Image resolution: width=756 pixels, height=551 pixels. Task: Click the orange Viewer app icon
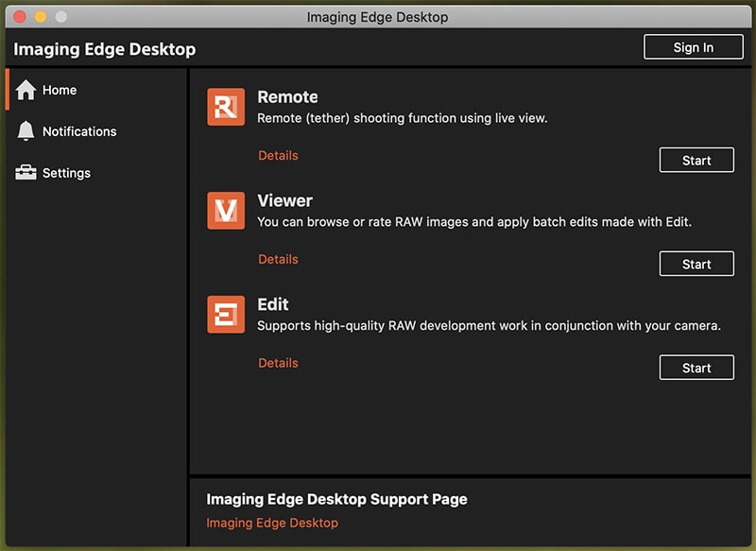point(226,210)
